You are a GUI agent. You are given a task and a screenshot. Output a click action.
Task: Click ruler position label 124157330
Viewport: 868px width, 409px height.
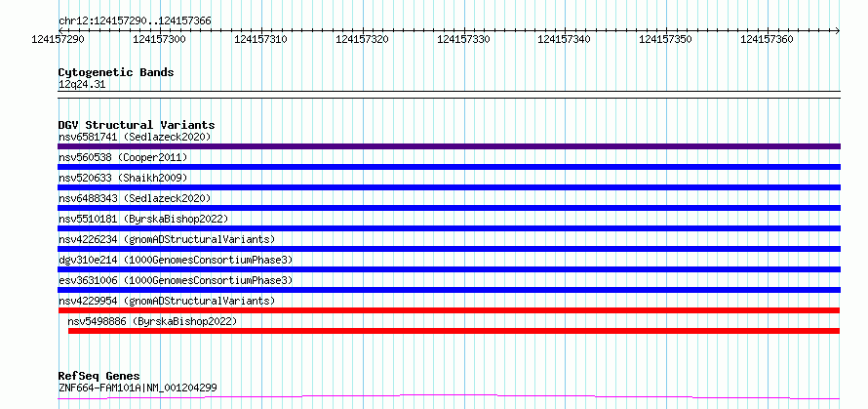(463, 39)
